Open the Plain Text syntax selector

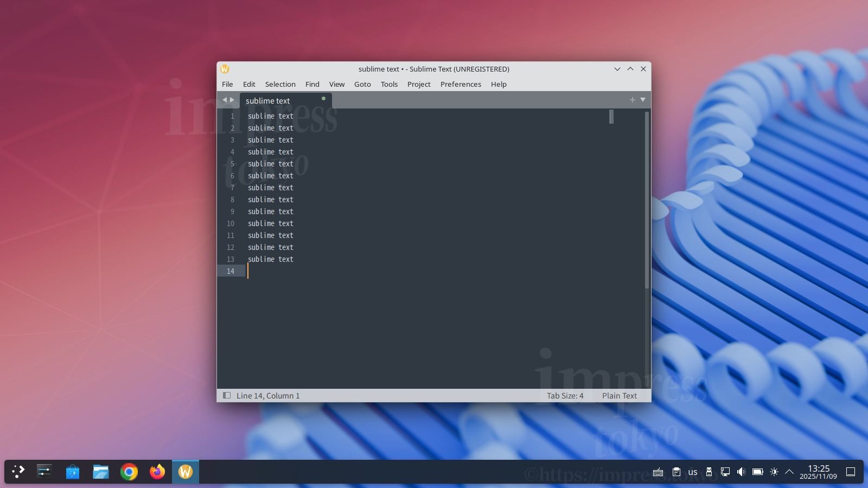click(620, 396)
